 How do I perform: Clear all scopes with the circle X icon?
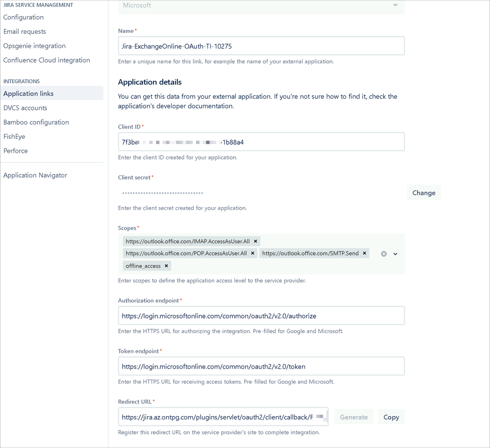(384, 254)
